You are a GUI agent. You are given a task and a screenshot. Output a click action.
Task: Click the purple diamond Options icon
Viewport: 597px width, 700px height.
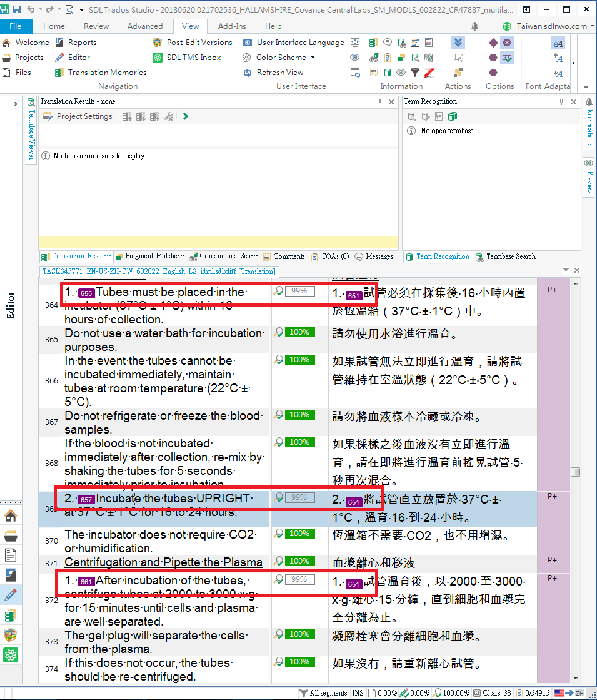(x=493, y=43)
